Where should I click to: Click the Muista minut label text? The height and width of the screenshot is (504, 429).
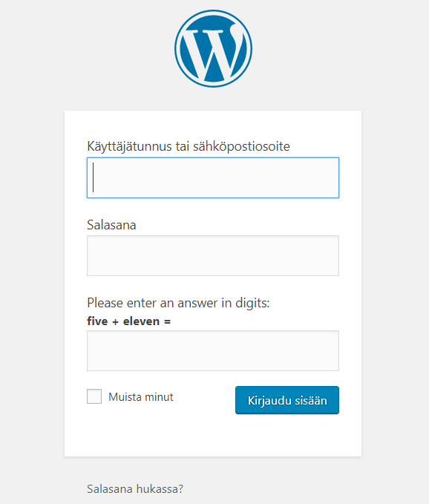(141, 397)
